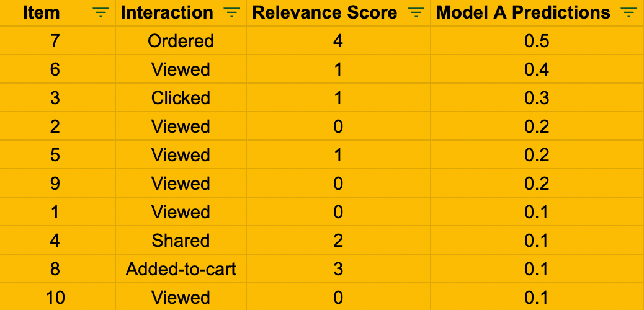Click relevance score 3 cell
The image size is (644, 310).
(338, 270)
